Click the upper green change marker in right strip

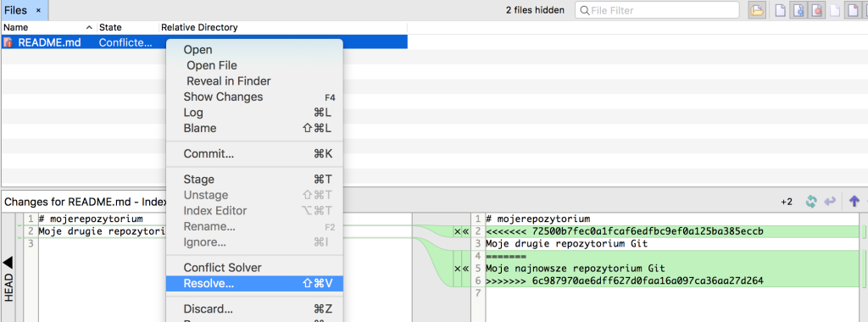(x=864, y=231)
